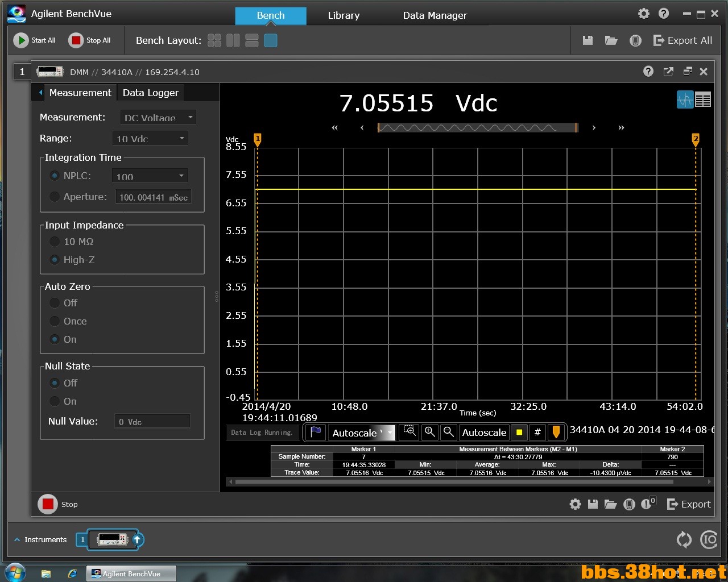The image size is (728, 582).
Task: Step the chart forward with the single-right arrow
Action: pos(594,128)
